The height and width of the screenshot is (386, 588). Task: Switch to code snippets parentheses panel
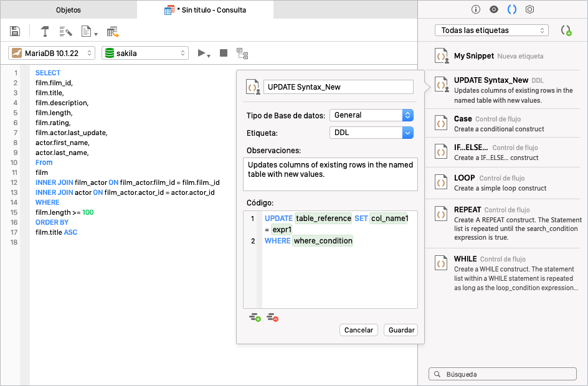point(512,9)
